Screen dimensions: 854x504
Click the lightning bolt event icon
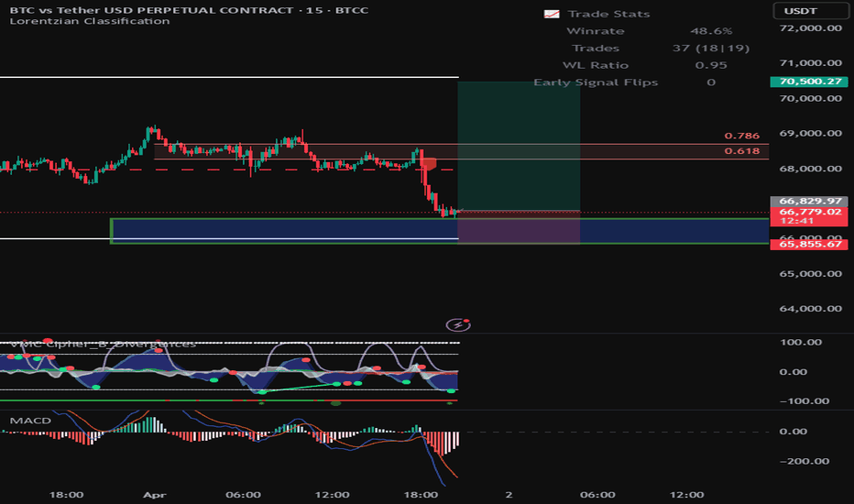(x=457, y=323)
